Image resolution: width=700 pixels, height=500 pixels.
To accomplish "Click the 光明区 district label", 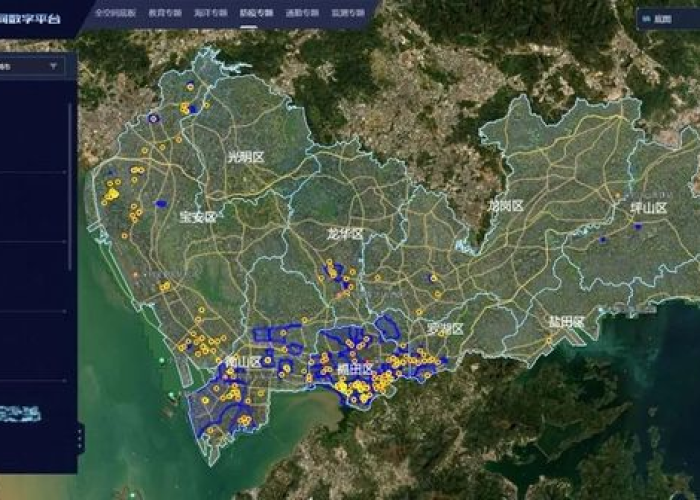I will (246, 157).
